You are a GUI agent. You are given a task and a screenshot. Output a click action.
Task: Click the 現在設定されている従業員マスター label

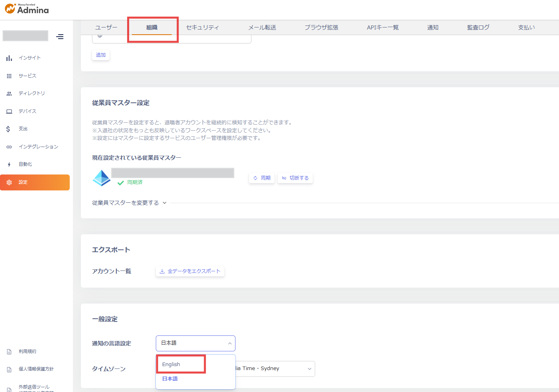pos(137,158)
